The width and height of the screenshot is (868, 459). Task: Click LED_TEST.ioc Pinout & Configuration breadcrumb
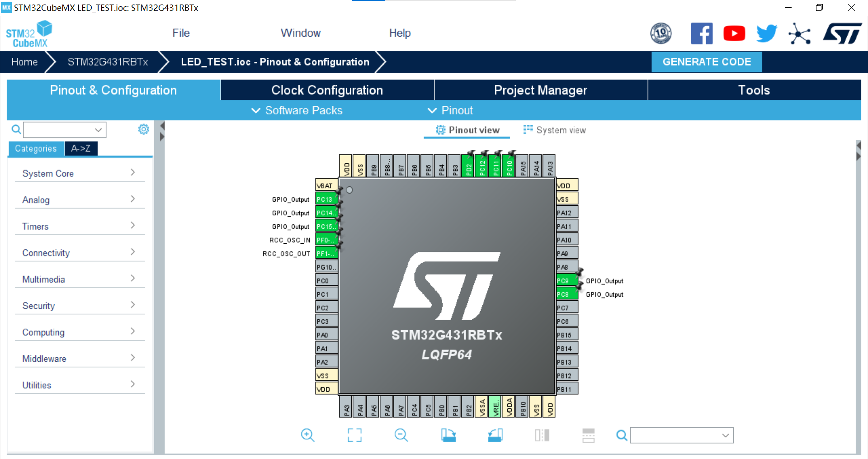coord(275,62)
